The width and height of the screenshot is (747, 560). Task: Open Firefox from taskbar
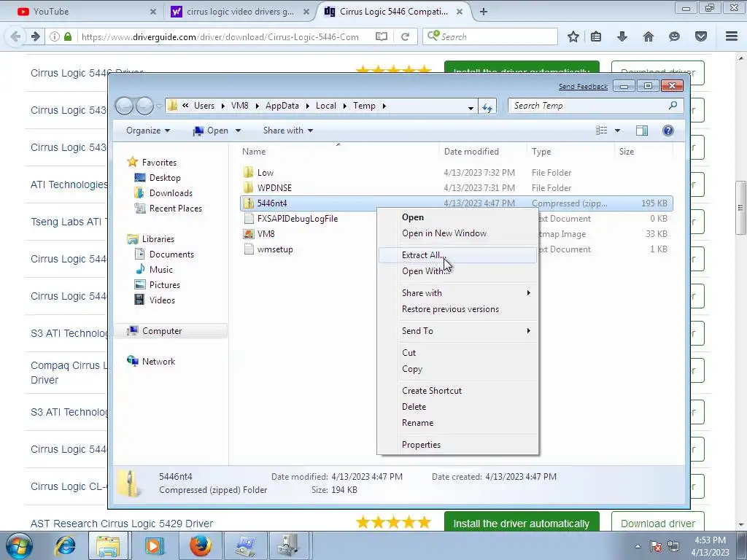point(201,545)
